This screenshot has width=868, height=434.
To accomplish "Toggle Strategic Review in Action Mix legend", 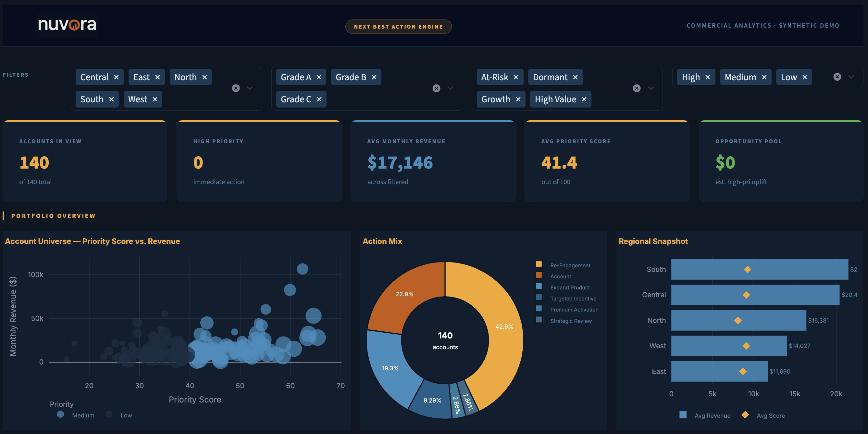I will click(x=564, y=321).
